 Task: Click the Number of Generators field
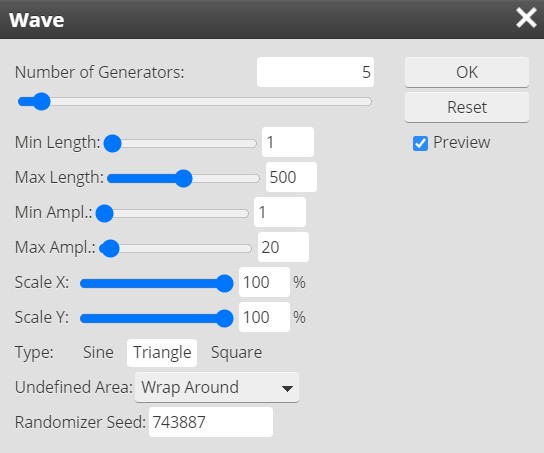[x=315, y=72]
